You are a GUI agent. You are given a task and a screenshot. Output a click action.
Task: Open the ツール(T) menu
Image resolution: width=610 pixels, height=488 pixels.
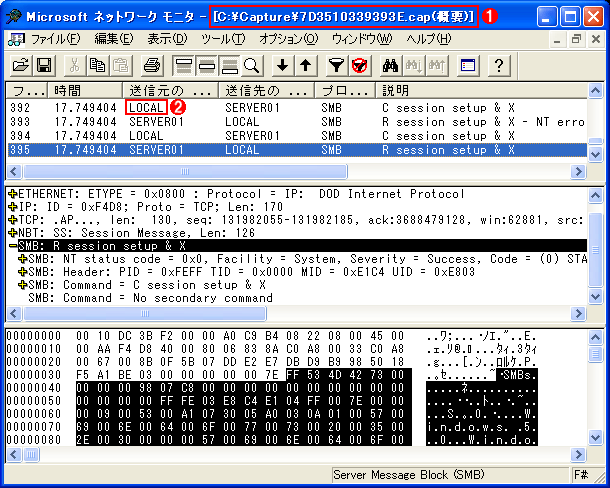pos(223,39)
